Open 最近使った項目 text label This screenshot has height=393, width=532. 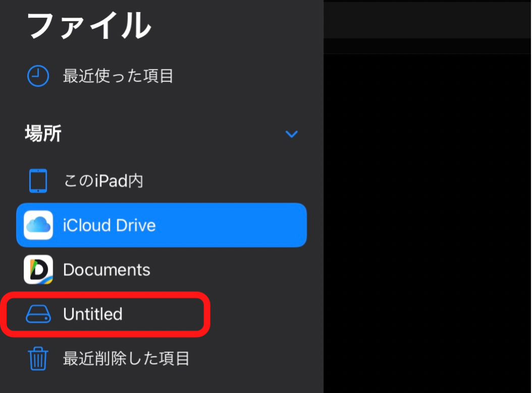(x=118, y=77)
